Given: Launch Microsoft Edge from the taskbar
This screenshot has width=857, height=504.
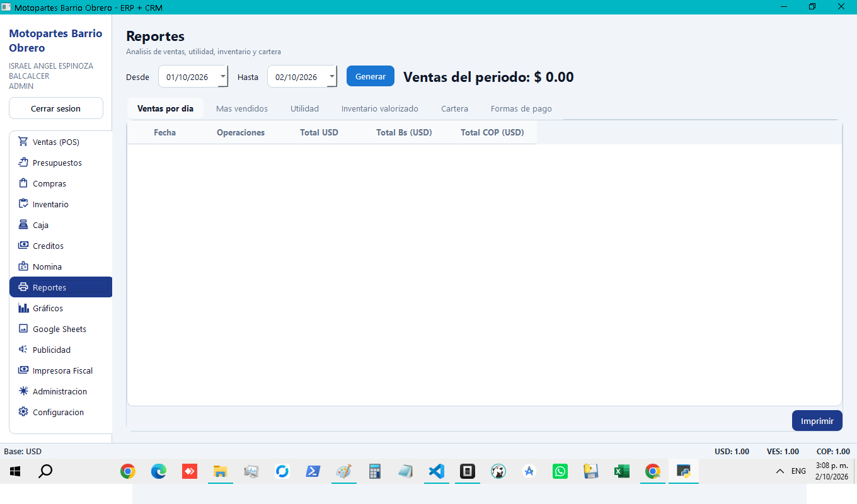Looking at the screenshot, I should coord(159,471).
